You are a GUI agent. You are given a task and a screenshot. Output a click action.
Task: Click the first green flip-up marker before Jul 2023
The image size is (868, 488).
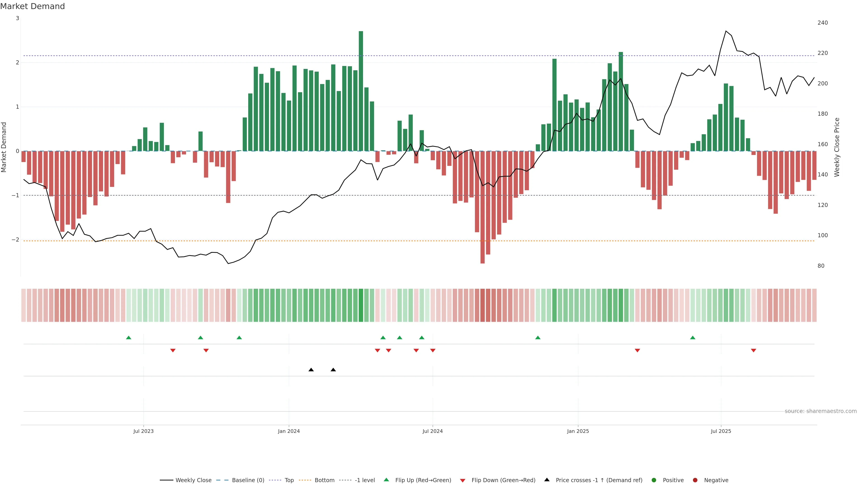click(128, 338)
